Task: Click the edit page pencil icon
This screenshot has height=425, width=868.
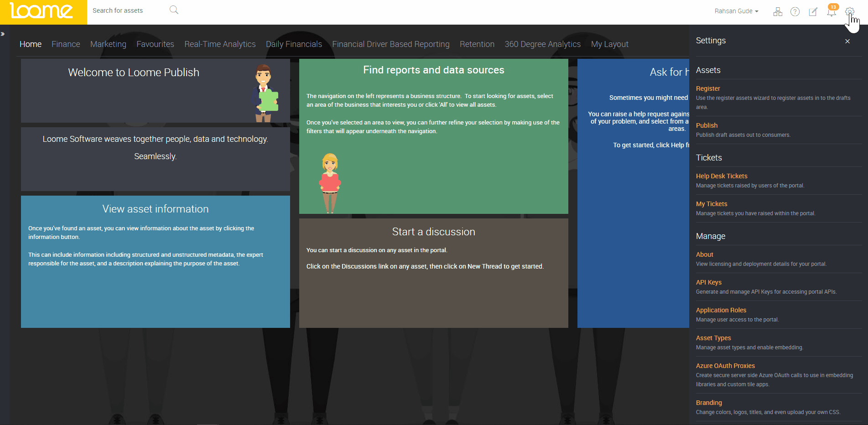Action: 813,11
